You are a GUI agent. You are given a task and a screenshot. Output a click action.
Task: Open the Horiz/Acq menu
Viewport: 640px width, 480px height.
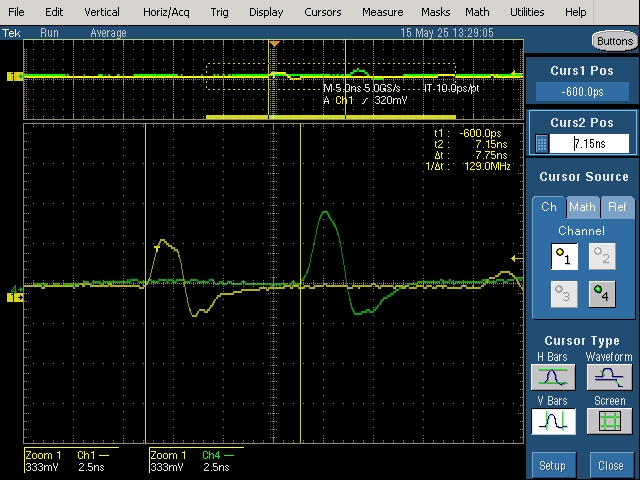coord(166,12)
